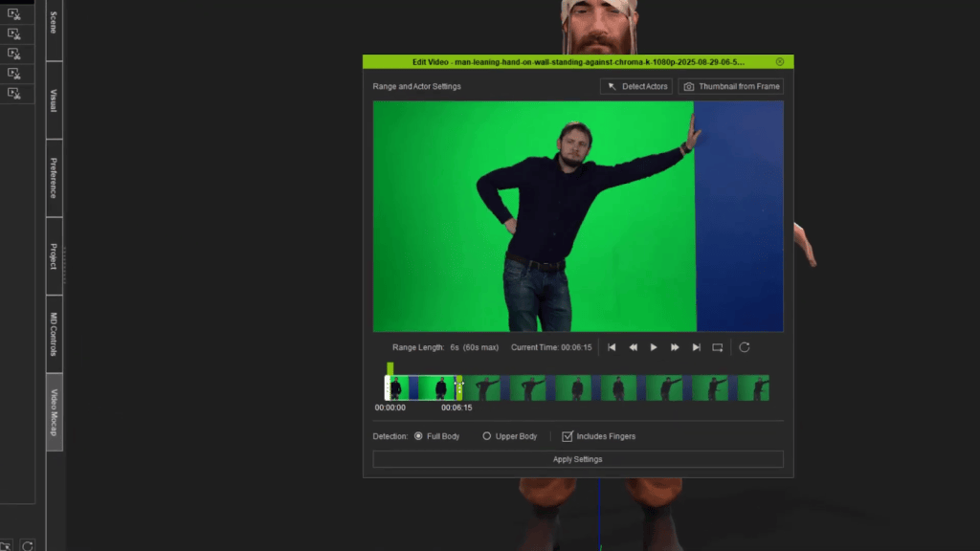Viewport: 980px width, 551px height.
Task: Click the video preview frame
Action: tap(578, 216)
